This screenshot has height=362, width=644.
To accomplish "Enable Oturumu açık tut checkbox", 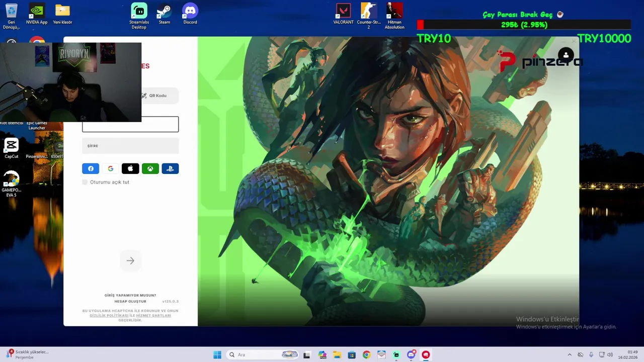I will point(85,182).
